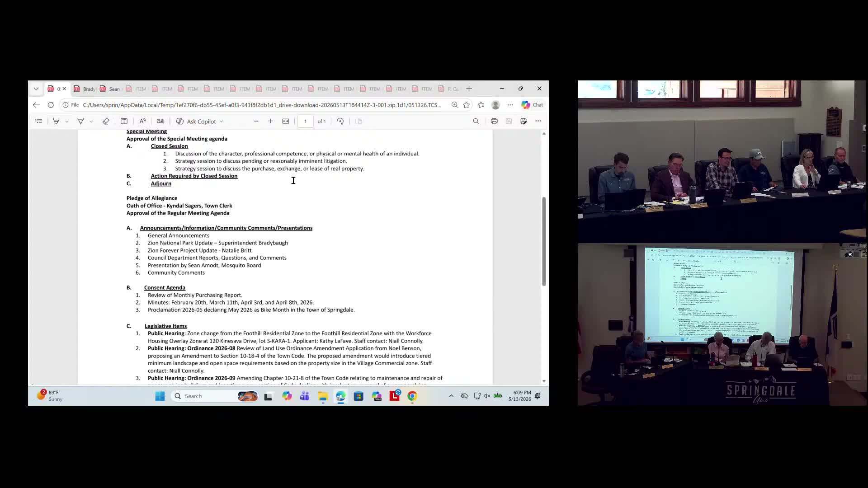Open Google Chrome from the taskbar
The height and width of the screenshot is (488, 868).
412,396
